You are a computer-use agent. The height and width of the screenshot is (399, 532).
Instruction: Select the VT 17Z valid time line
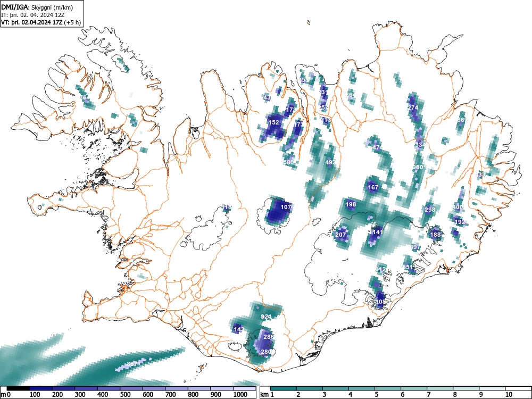tap(41, 22)
